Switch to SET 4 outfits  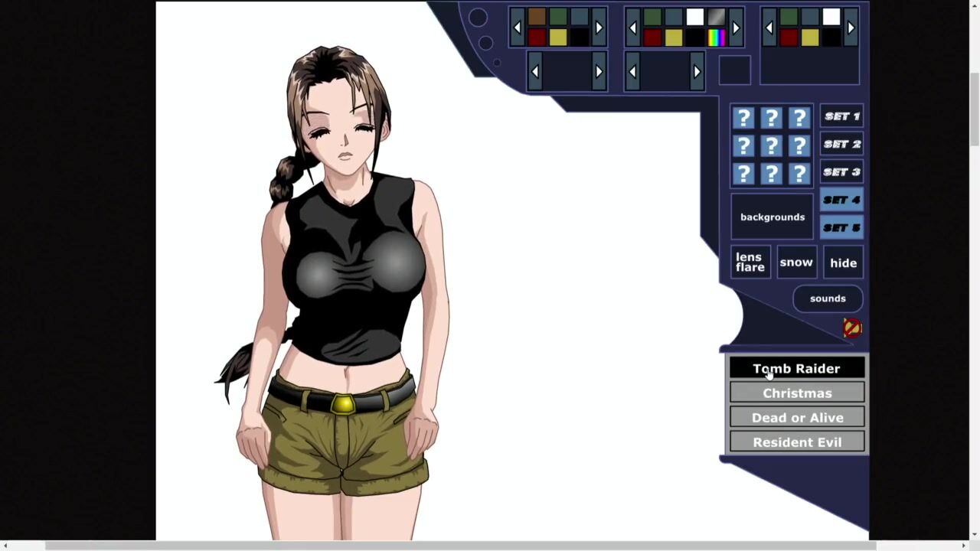pos(841,200)
